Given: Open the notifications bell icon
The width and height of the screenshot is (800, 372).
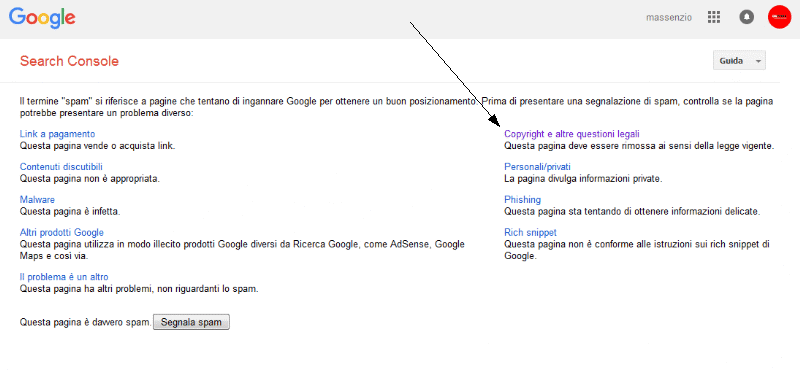Looking at the screenshot, I should 746,17.
